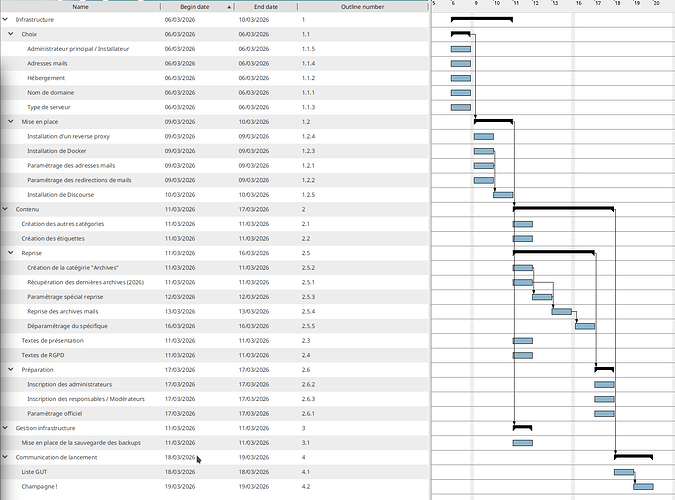
Task: Click the End date column header
Action: (x=266, y=6)
